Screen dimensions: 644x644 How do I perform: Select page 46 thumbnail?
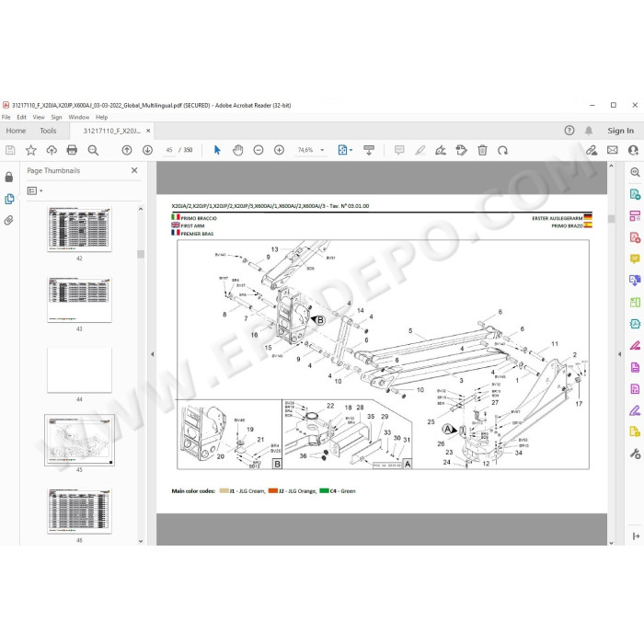click(x=79, y=512)
